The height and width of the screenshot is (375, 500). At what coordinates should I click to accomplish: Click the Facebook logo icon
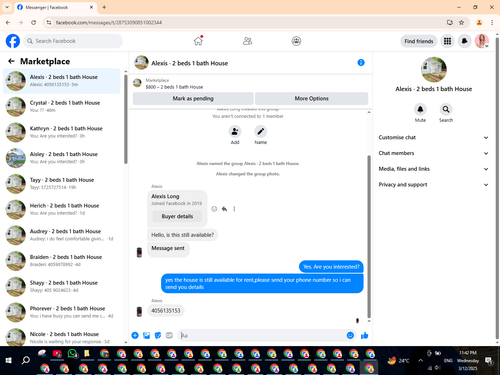click(13, 41)
